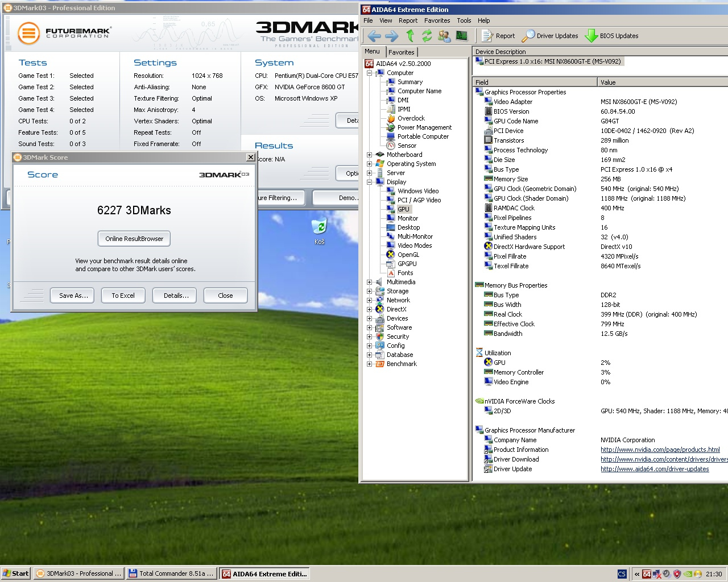Collapse the Computer tree node

click(x=369, y=73)
